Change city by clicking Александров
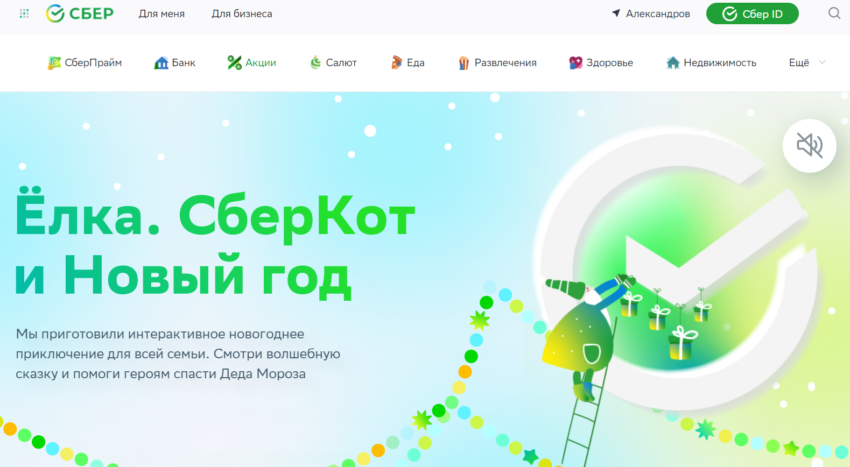Image resolution: width=850 pixels, height=467 pixels. coord(658,14)
